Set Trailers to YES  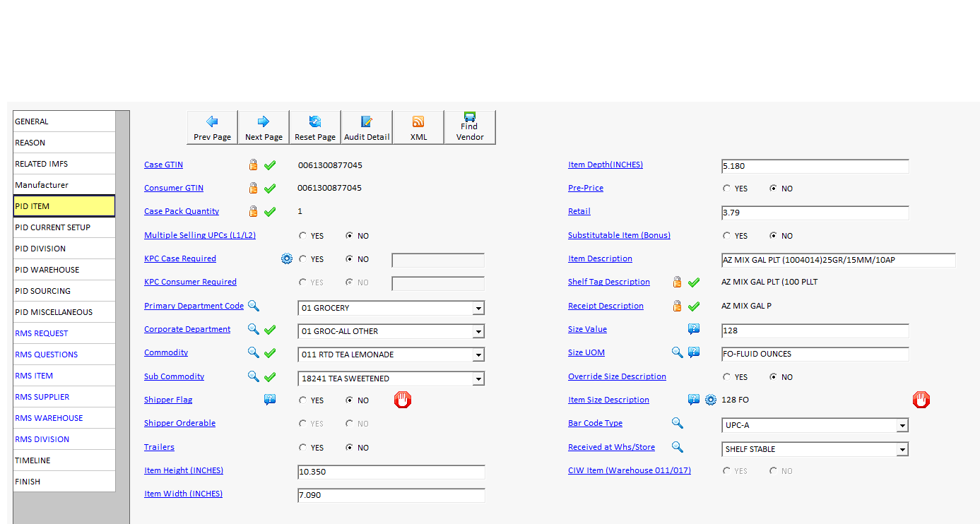[x=303, y=448]
